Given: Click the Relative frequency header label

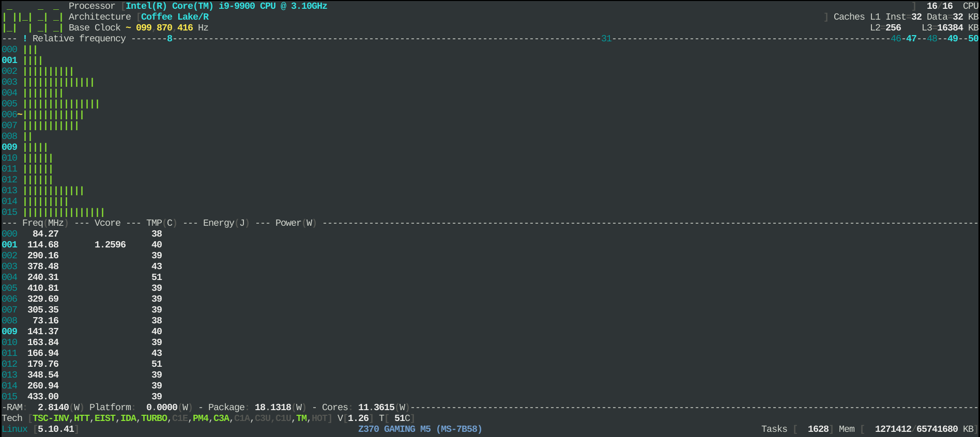Looking at the screenshot, I should [x=79, y=39].
